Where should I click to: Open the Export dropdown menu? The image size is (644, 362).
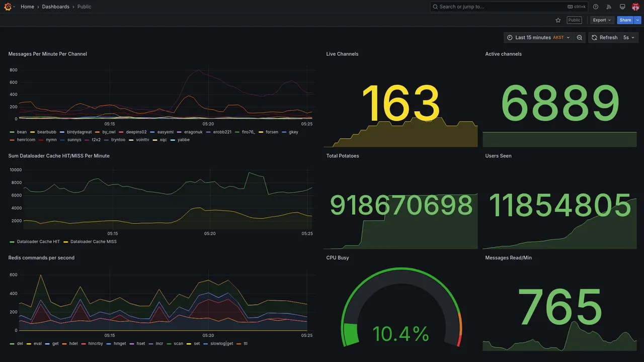pyautogui.click(x=602, y=20)
